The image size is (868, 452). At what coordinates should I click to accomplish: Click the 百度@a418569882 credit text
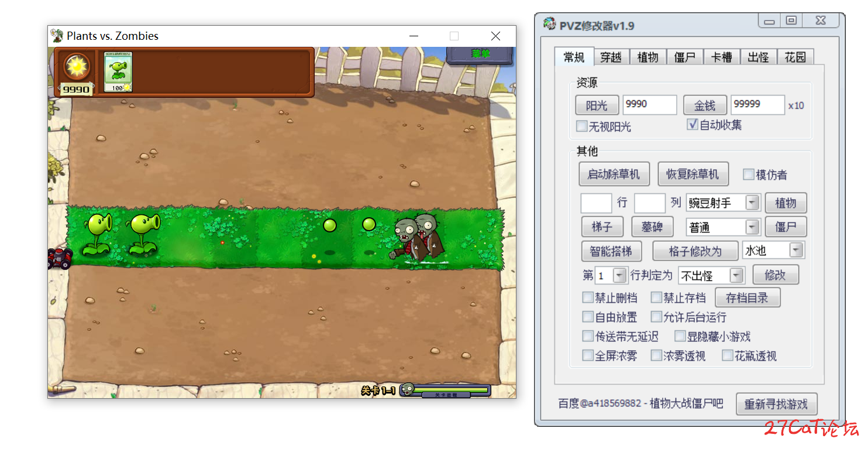click(640, 403)
